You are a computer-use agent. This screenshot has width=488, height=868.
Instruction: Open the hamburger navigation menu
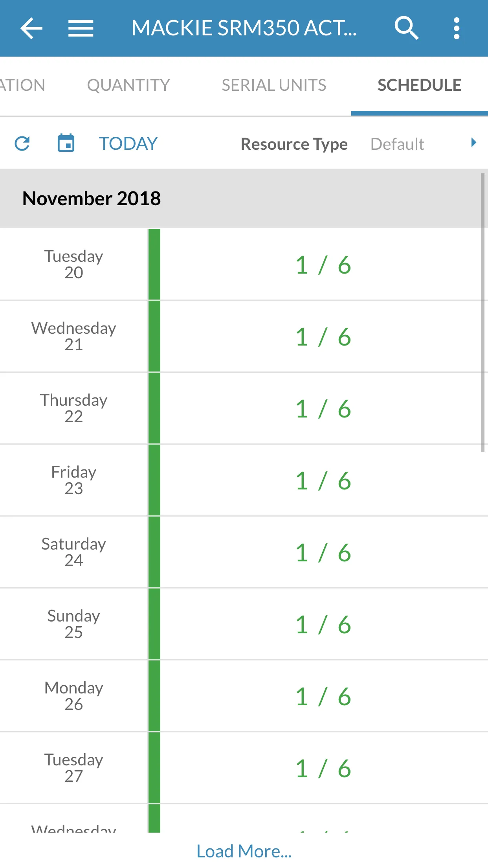tap(81, 28)
